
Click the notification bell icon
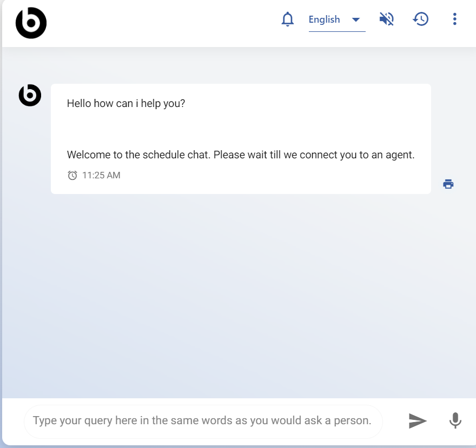[x=288, y=19]
